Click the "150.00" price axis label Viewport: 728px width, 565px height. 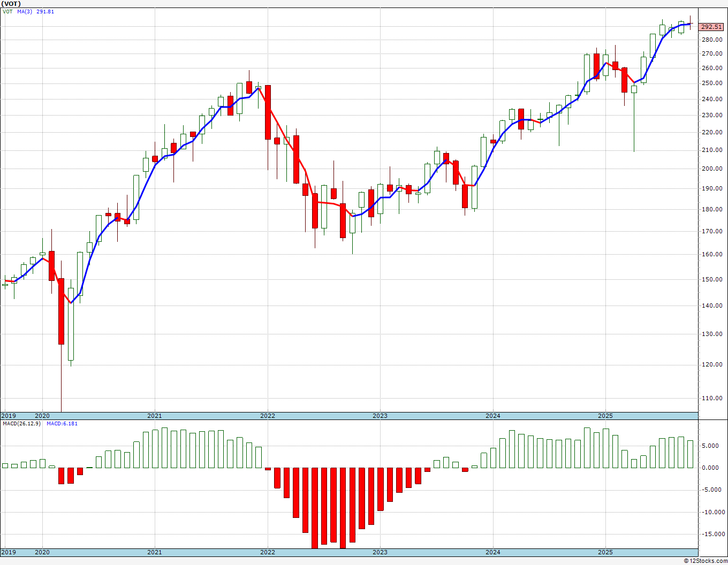click(x=711, y=280)
